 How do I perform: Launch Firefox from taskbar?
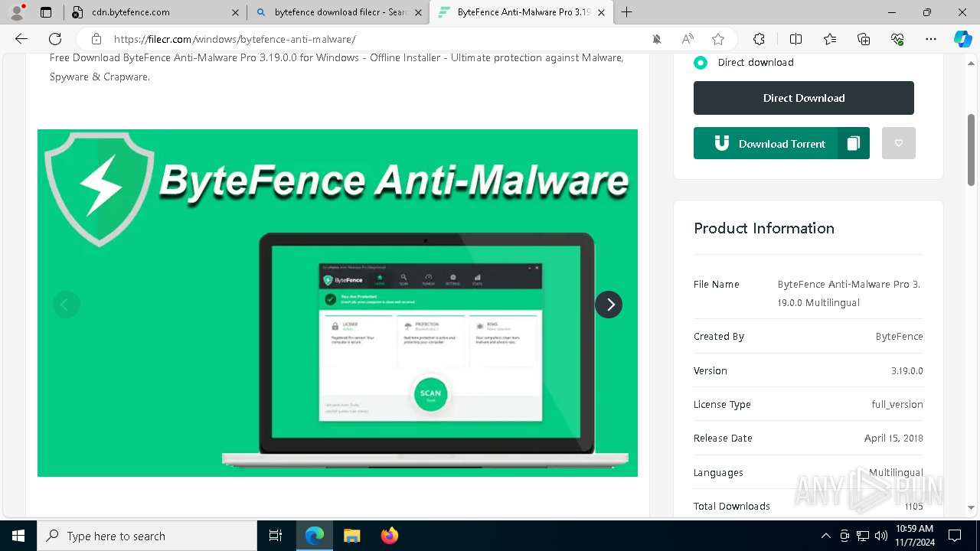(x=389, y=536)
